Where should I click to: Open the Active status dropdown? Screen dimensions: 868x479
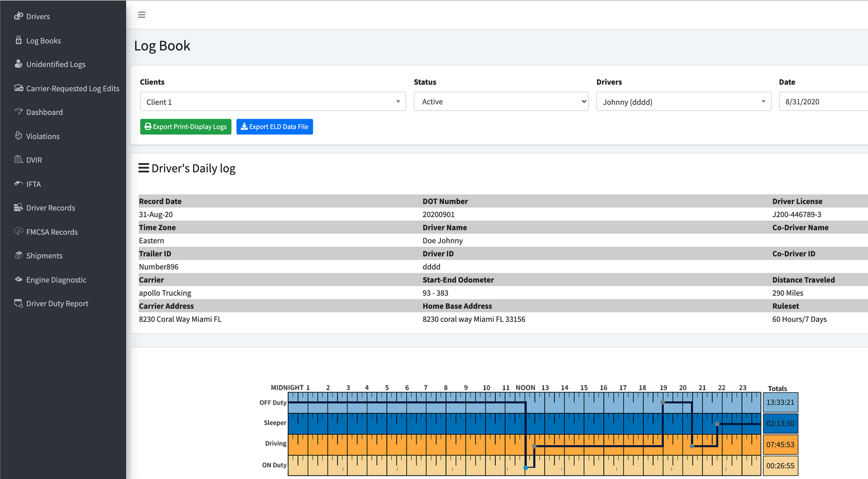pos(501,101)
